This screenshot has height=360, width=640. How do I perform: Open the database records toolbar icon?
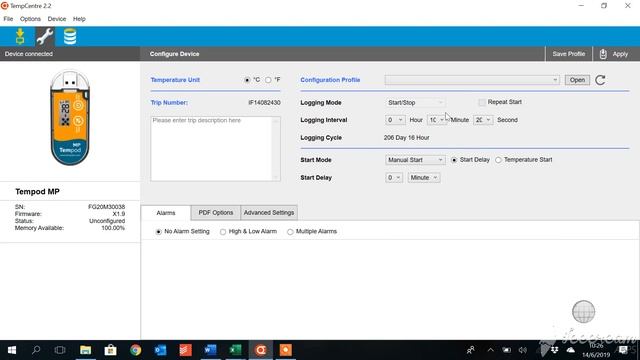tap(70, 37)
